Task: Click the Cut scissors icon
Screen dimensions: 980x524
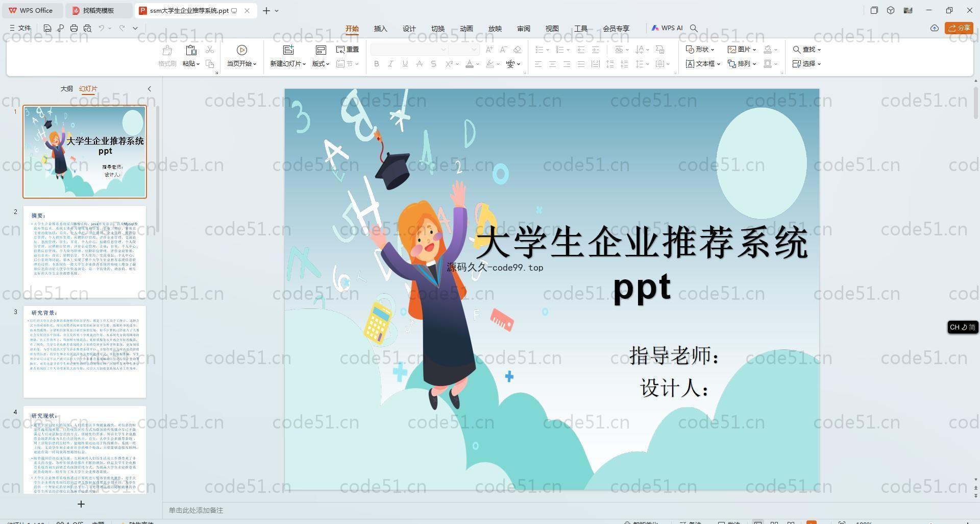Action: pyautogui.click(x=210, y=50)
